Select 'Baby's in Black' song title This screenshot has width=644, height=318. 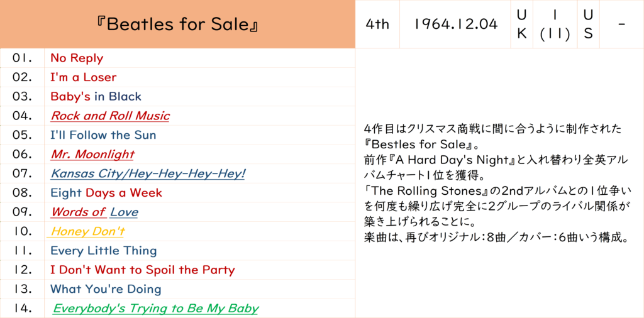[x=96, y=96]
